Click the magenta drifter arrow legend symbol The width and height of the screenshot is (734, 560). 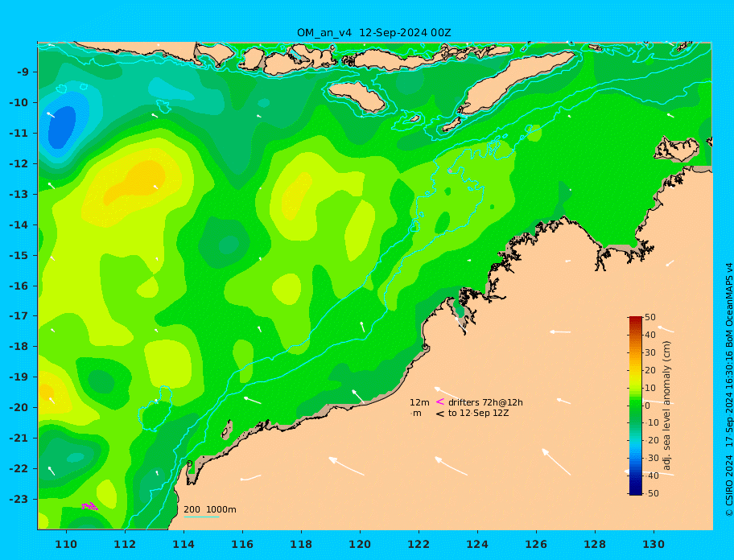[x=440, y=401]
